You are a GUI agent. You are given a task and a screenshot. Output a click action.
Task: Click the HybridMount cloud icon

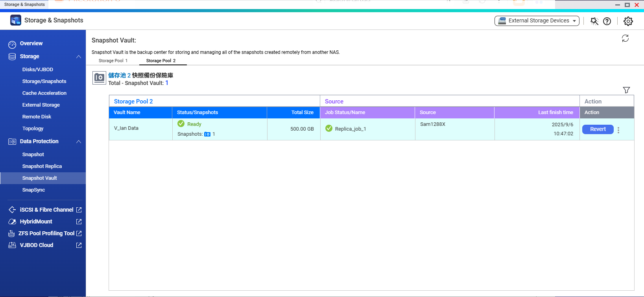point(12,221)
